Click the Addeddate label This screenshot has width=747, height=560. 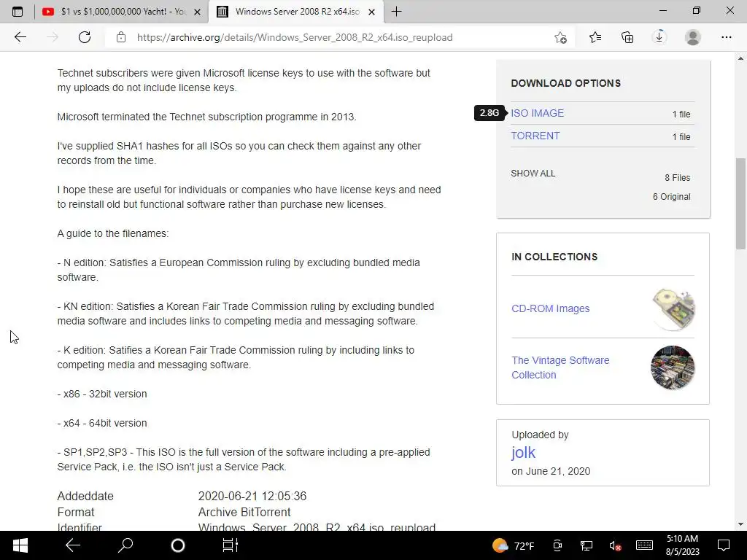(x=85, y=496)
